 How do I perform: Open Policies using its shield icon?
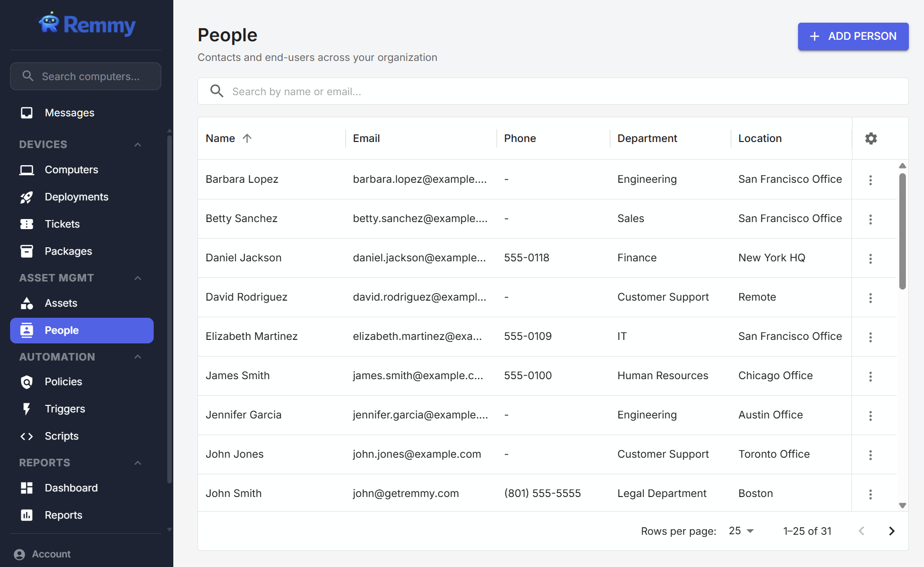pyautogui.click(x=27, y=382)
